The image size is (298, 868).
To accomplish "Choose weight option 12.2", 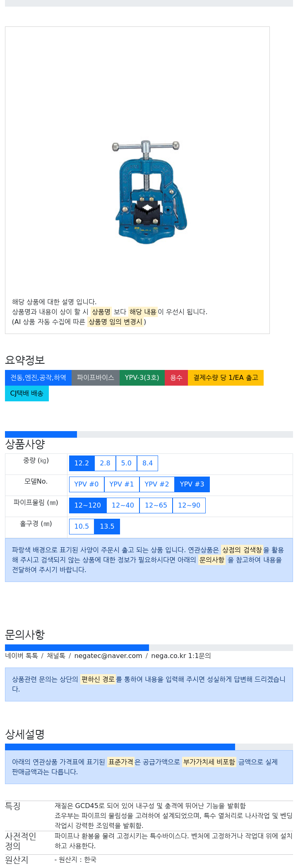I will pos(82,463).
